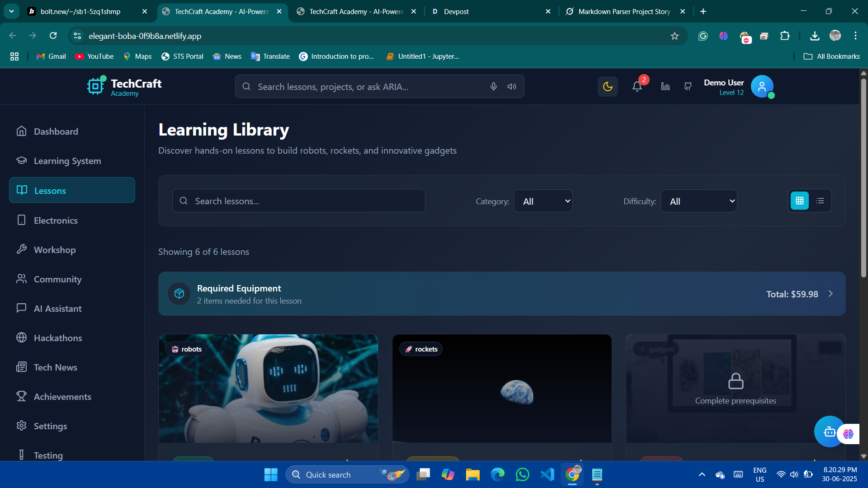This screenshot has width=868, height=488.
Task: Open the AI Assistant sidebar link
Action: [x=57, y=309]
